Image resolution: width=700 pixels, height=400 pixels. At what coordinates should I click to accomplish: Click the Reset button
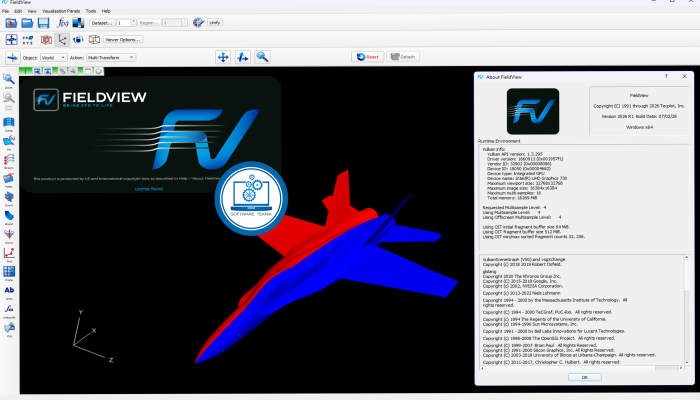click(367, 57)
